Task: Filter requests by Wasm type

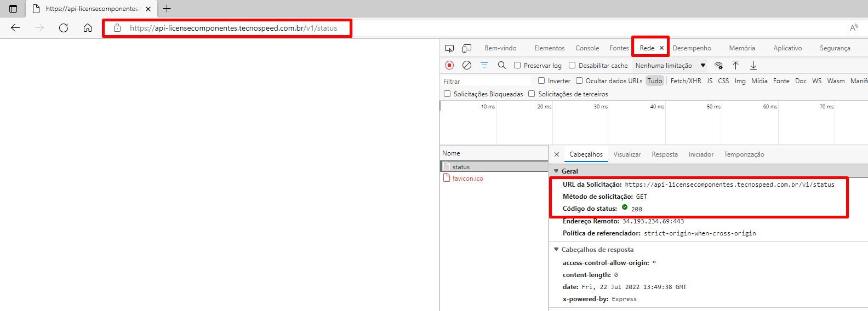Action: click(836, 80)
